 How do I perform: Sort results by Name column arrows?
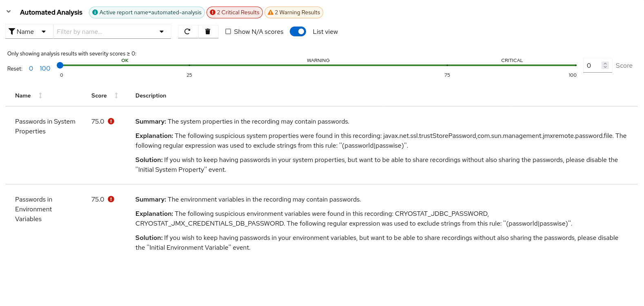coord(40,95)
